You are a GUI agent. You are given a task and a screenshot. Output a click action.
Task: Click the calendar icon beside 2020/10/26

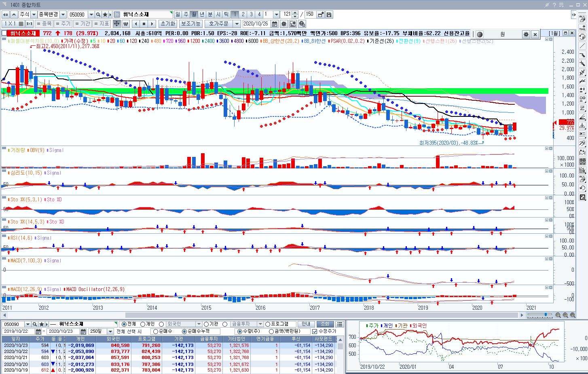click(x=275, y=24)
